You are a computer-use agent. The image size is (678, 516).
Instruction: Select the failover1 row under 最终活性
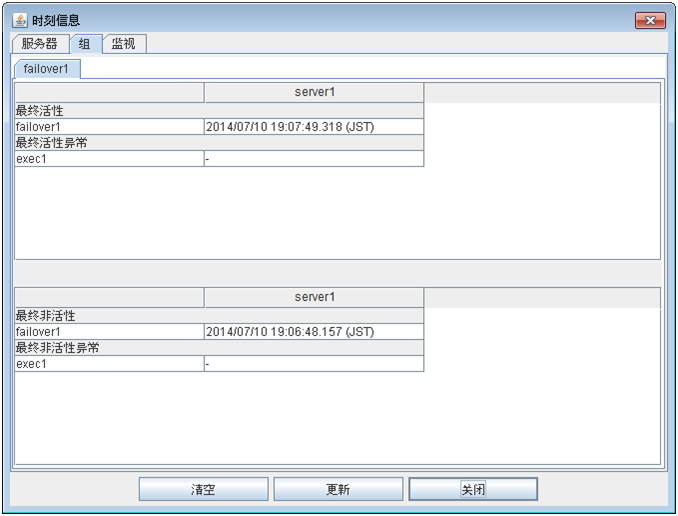pos(109,127)
